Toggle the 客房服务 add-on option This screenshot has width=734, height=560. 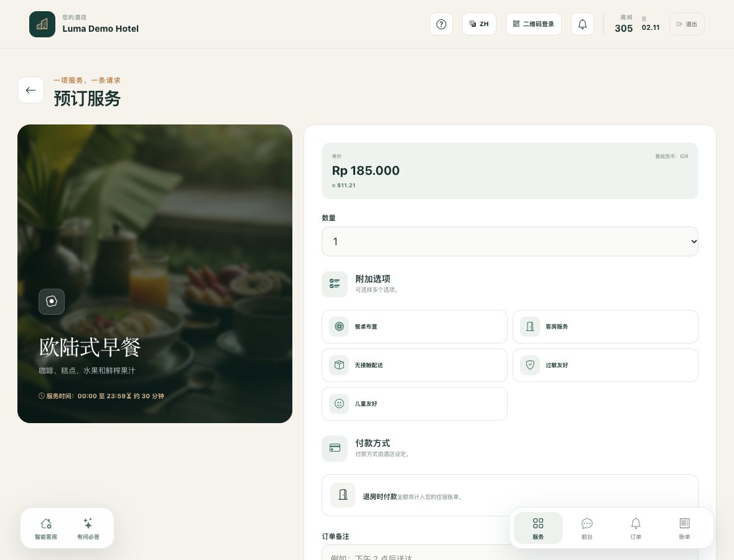605,326
